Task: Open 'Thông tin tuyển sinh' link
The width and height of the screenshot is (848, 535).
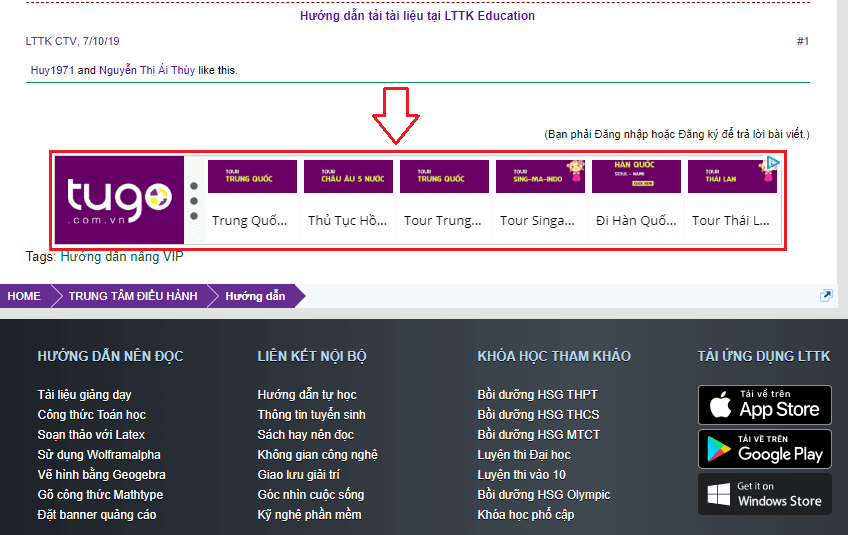Action: 312,415
